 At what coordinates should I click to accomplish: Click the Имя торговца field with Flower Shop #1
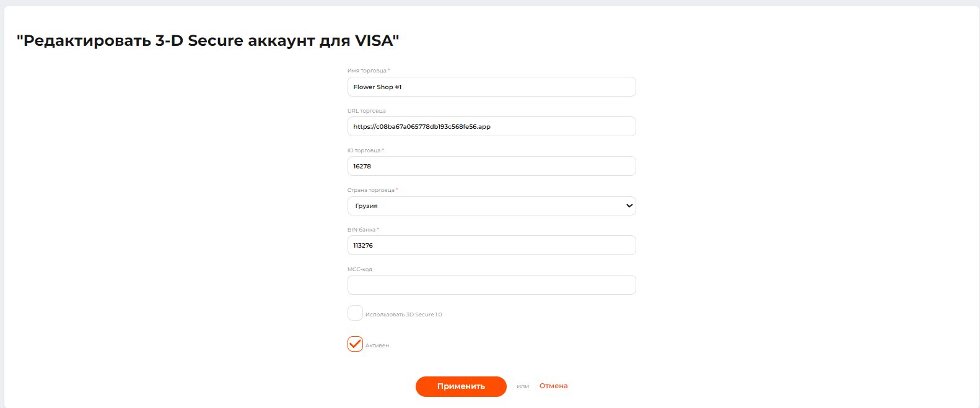[x=491, y=87]
